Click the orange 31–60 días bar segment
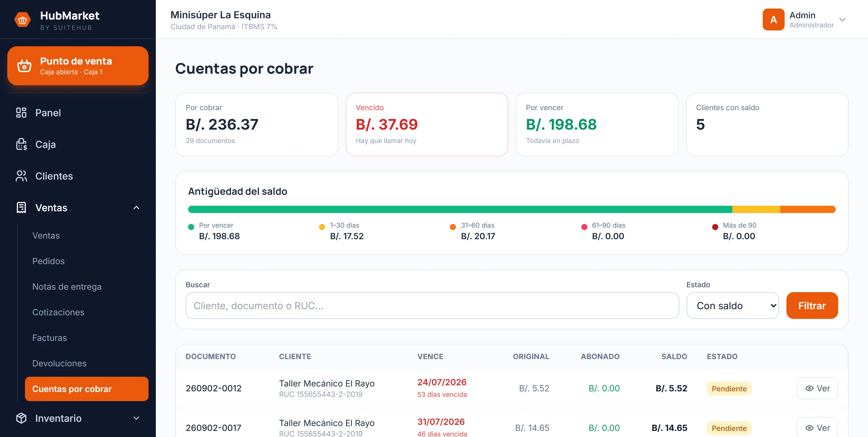The width and height of the screenshot is (868, 437). (x=808, y=209)
